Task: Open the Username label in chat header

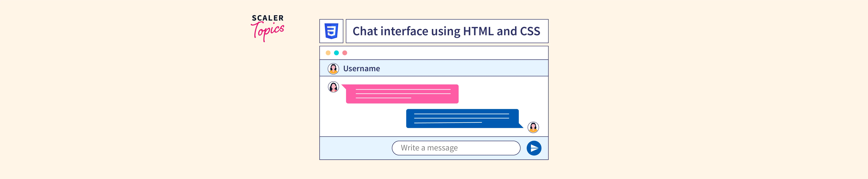Action: (x=361, y=69)
